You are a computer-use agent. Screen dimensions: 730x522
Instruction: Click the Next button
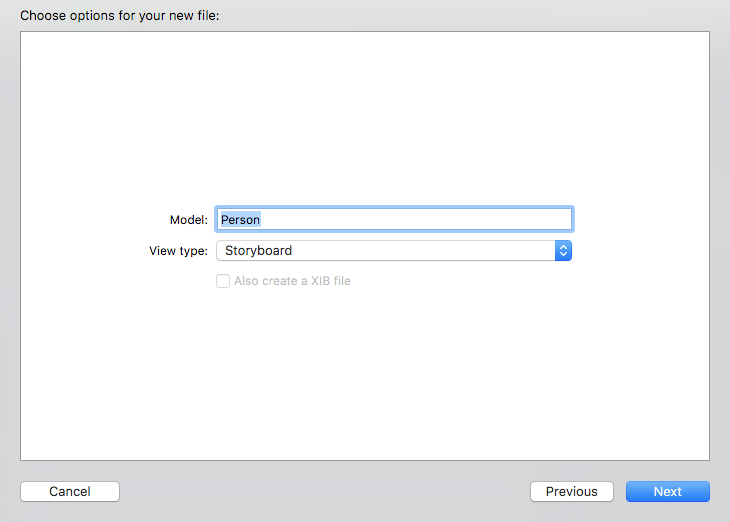point(667,491)
